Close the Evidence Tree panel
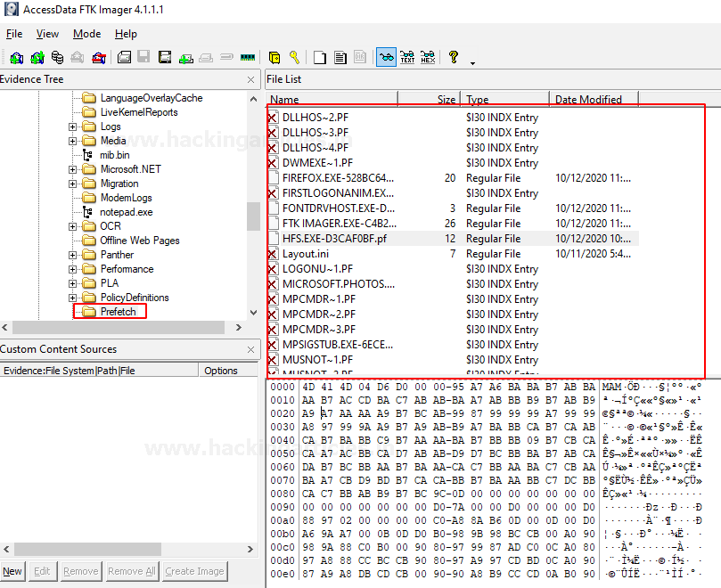 (x=250, y=79)
